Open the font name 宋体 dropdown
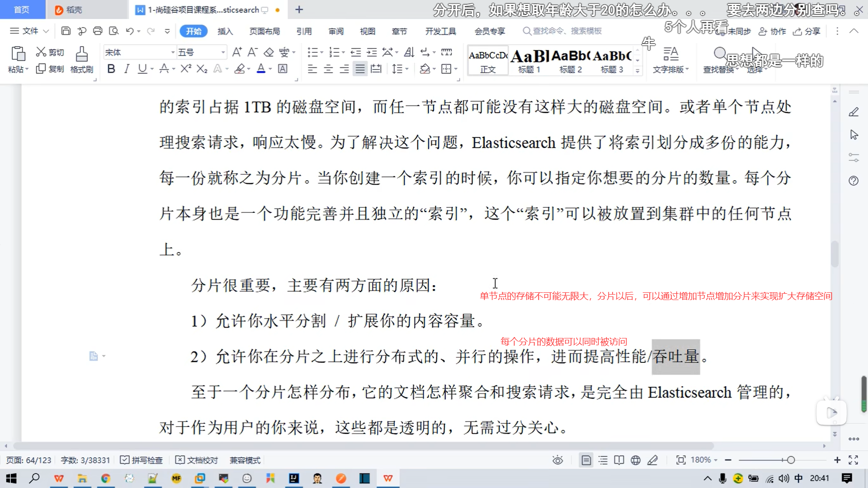 pos(173,52)
